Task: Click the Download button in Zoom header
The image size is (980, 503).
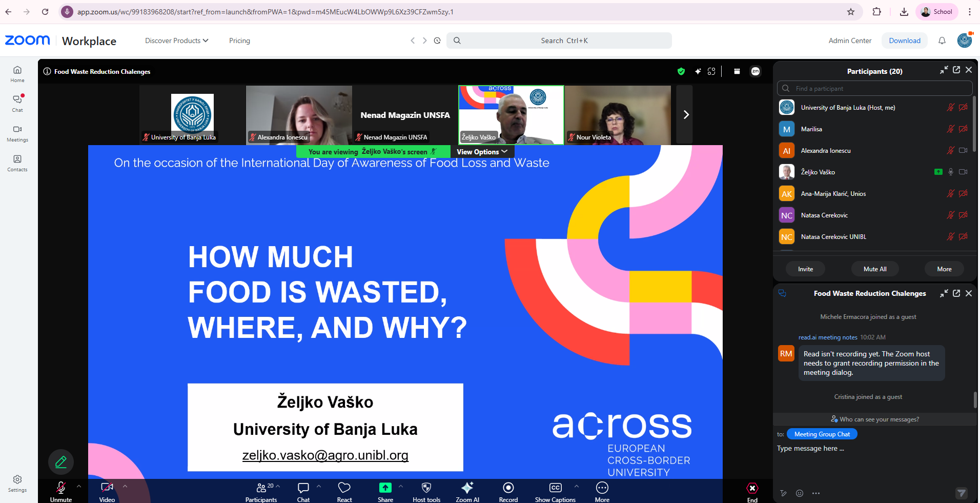Action: 905,41
